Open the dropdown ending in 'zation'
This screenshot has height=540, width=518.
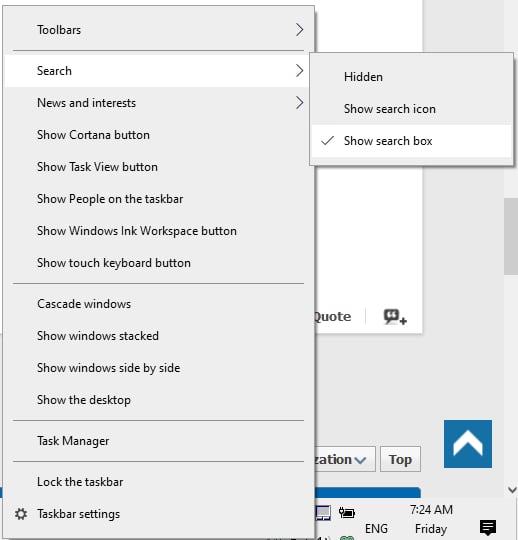coord(345,459)
